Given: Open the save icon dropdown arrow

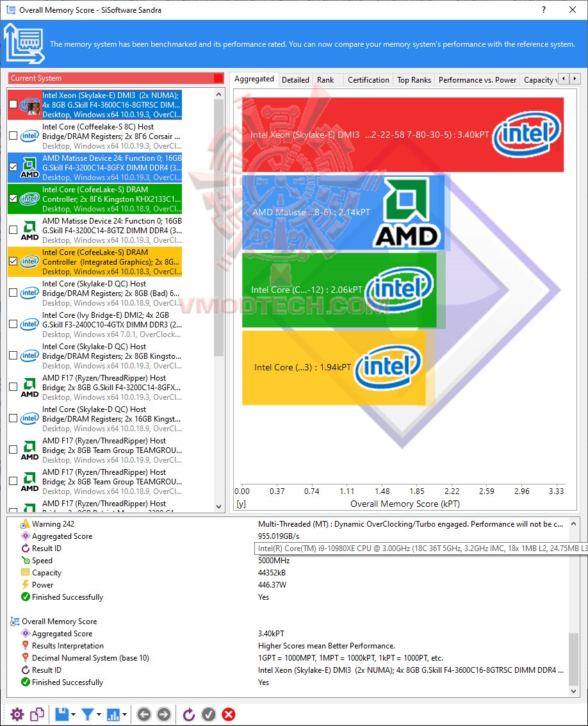Looking at the screenshot, I should (73, 715).
